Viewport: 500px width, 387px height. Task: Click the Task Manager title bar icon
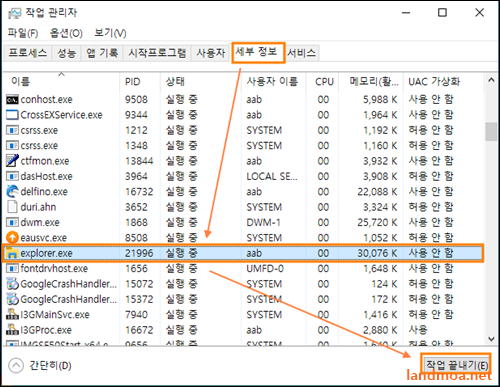coord(14,13)
